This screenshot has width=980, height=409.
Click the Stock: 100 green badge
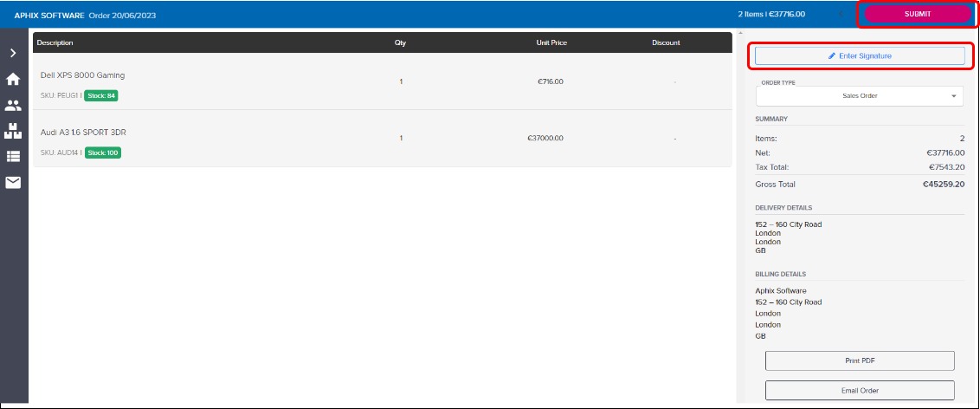click(102, 153)
